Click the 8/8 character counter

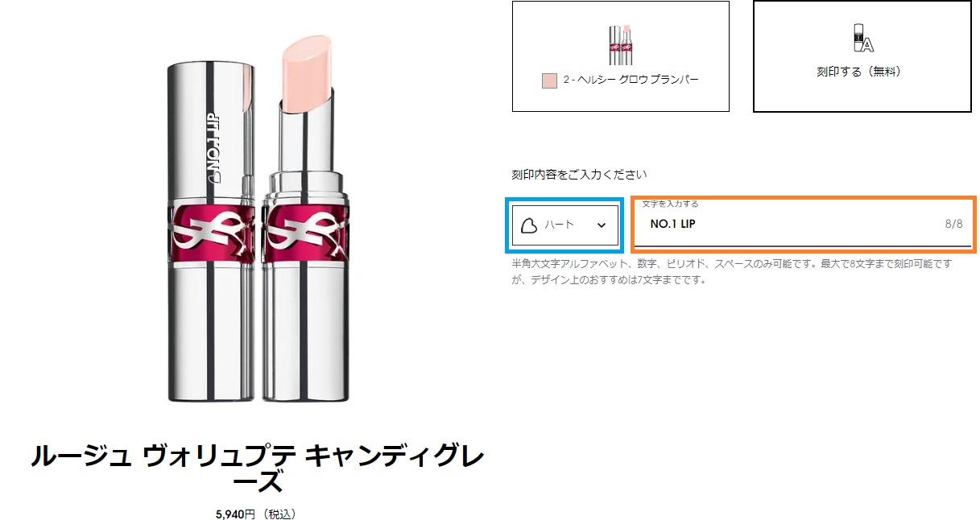953,225
